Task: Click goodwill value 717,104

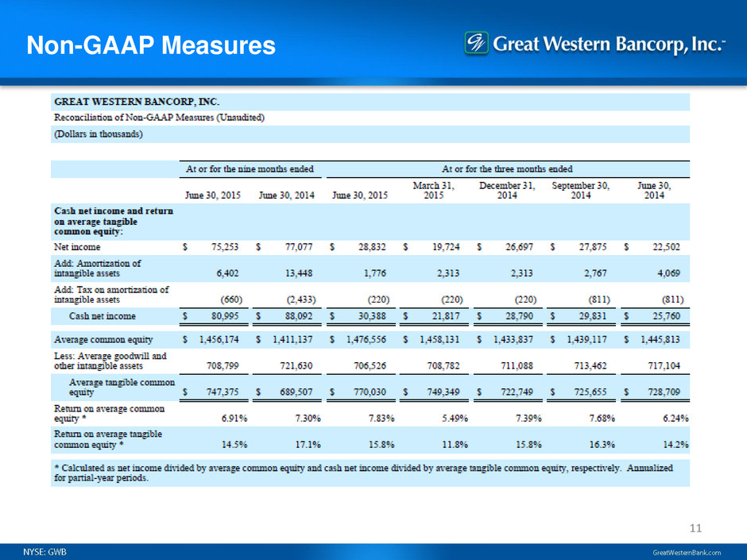Action: (x=664, y=366)
